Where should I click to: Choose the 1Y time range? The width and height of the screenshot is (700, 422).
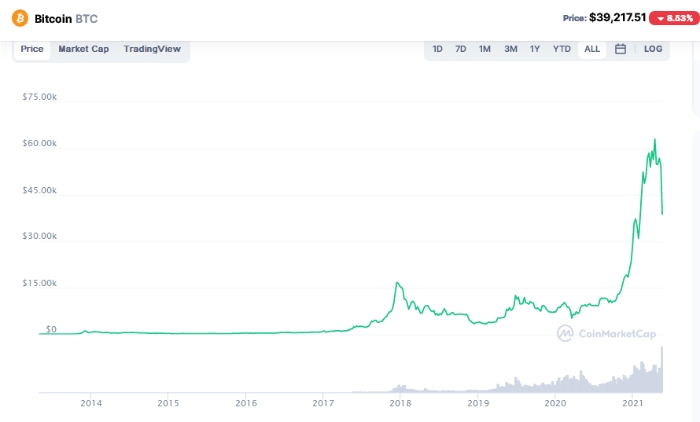535,49
